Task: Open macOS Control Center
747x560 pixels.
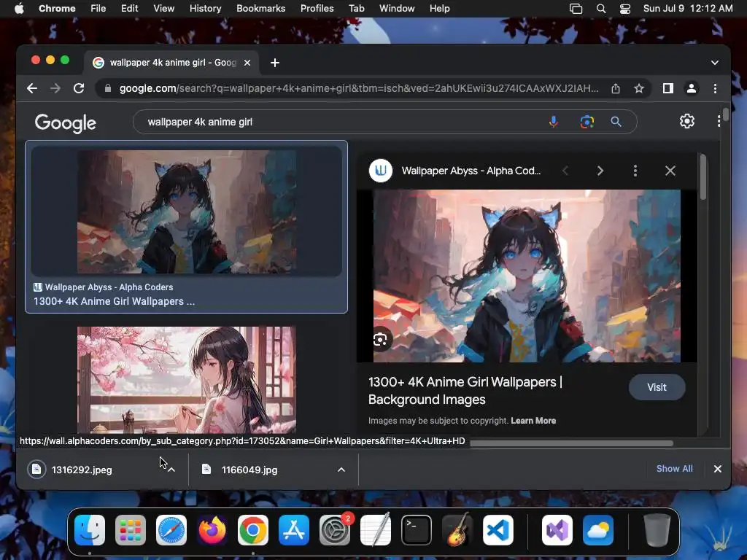Action: tap(625, 9)
